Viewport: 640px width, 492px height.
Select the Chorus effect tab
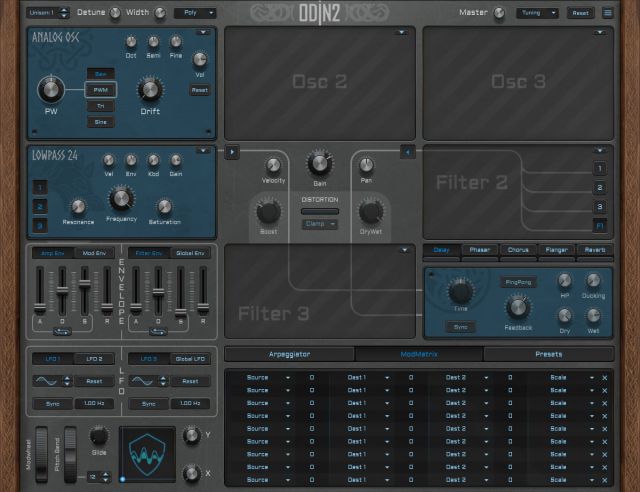point(518,250)
